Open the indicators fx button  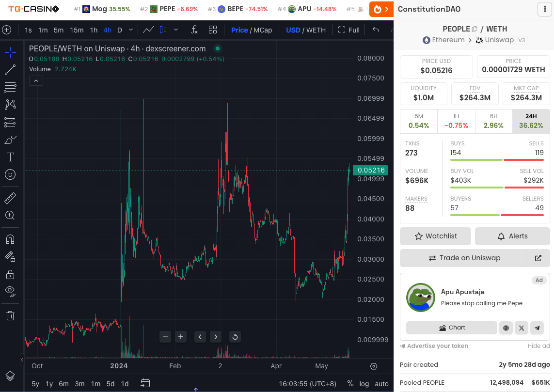pyautogui.click(x=194, y=30)
